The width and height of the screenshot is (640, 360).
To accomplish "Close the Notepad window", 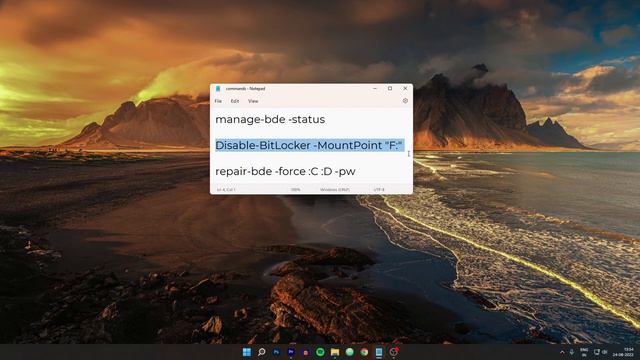I will [x=405, y=88].
